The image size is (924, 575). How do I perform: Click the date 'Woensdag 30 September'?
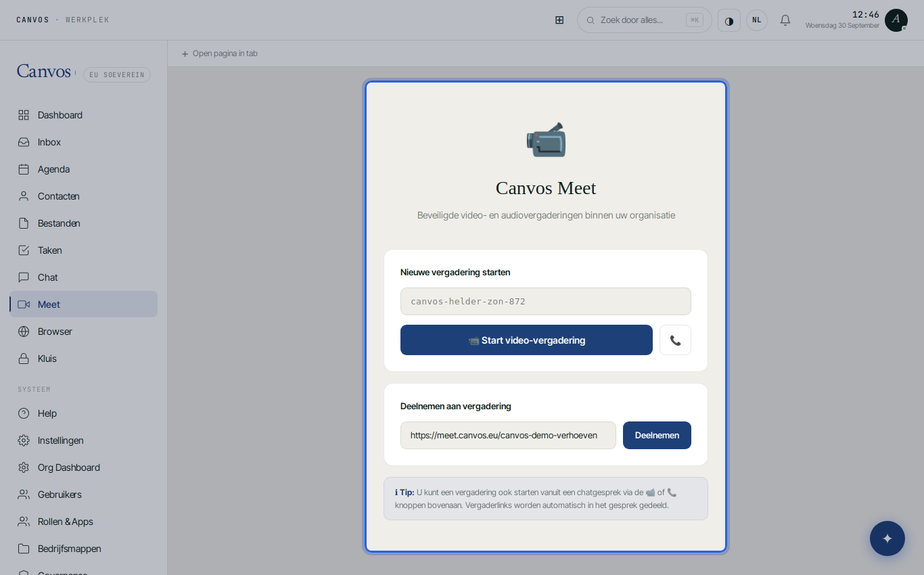(842, 26)
